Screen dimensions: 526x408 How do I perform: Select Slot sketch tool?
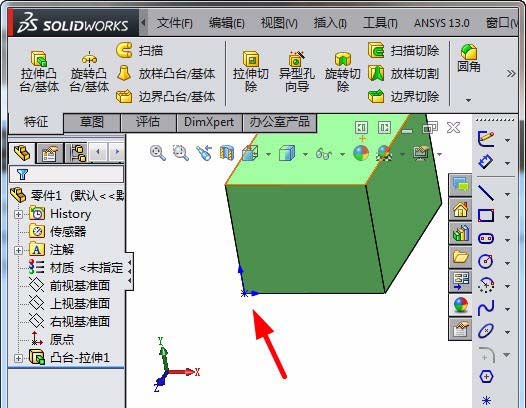coord(485,239)
